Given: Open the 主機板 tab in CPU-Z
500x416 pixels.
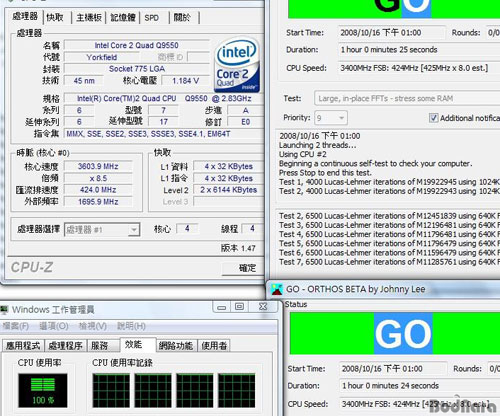Looking at the screenshot, I should [89, 17].
